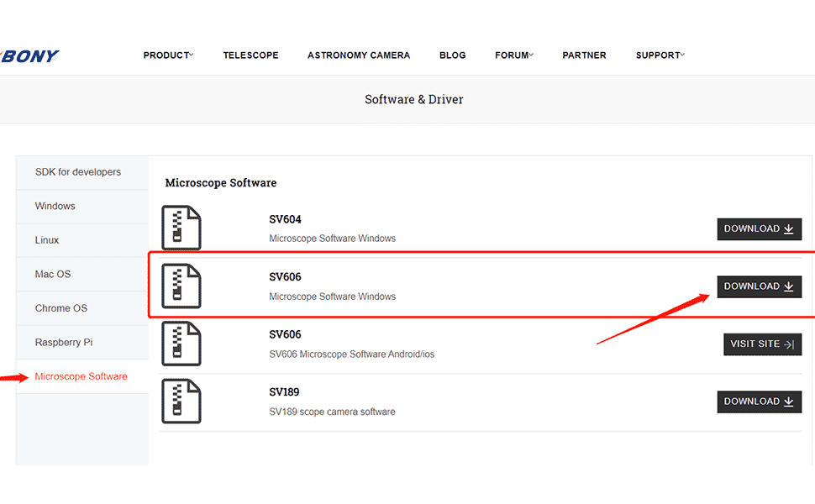Select the SDK for developers tab
Viewport: 815px width, 504px height.
coord(78,172)
